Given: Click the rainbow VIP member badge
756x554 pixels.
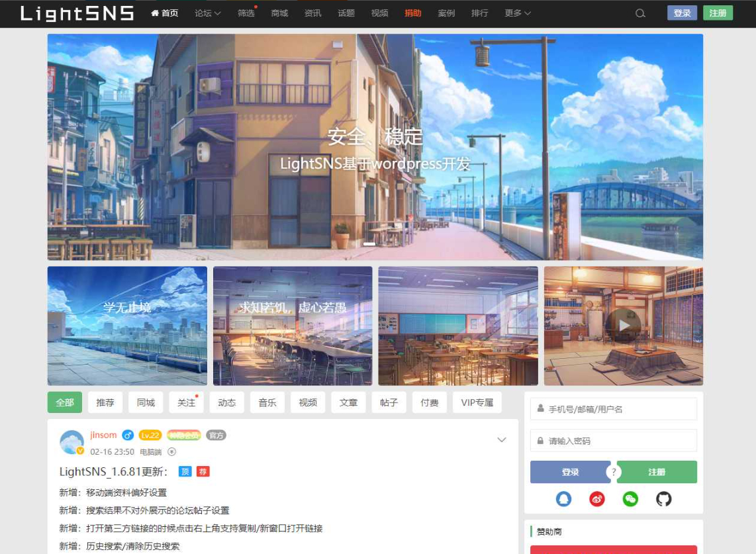Looking at the screenshot, I should 183,436.
